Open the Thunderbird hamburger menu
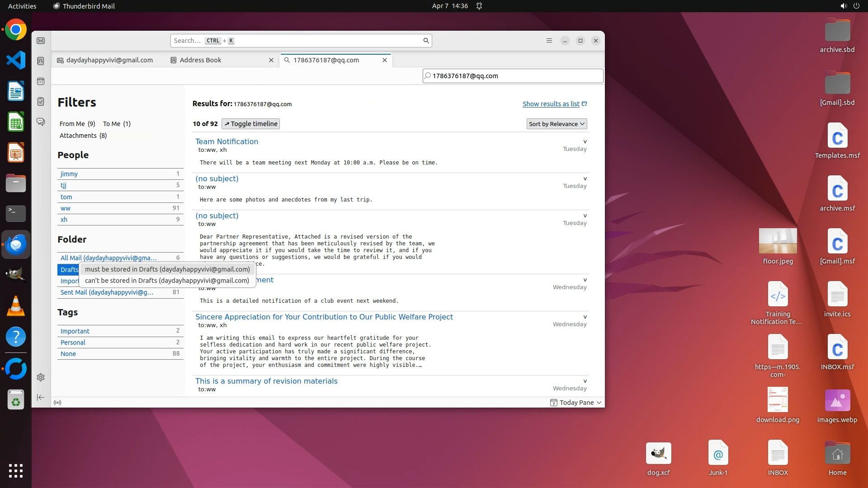 point(549,41)
